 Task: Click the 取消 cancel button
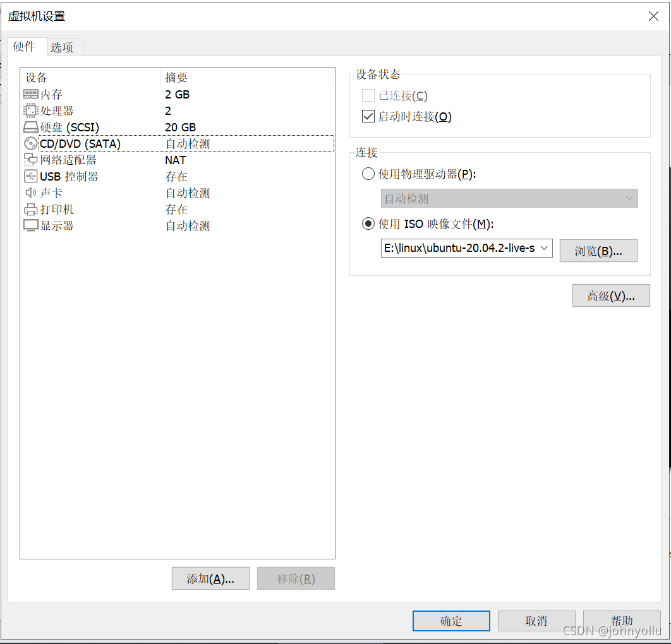[x=536, y=621]
